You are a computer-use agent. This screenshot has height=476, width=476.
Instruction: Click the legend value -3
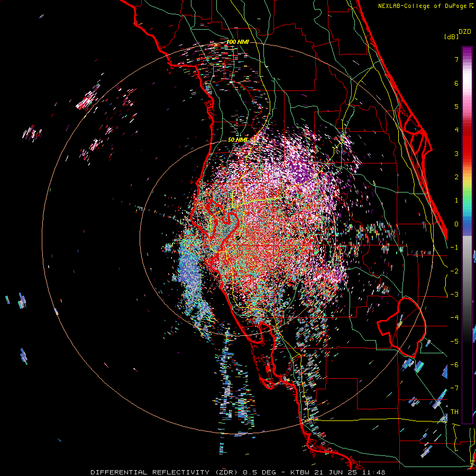(x=454, y=295)
